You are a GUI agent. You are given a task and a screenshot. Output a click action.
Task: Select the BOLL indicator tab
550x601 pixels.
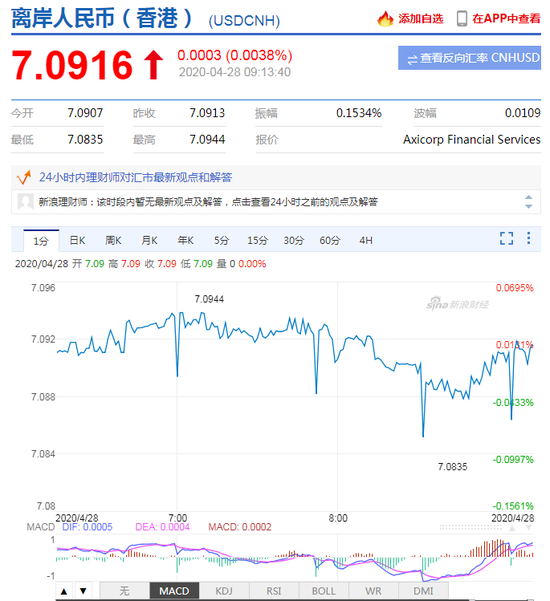coord(323,591)
